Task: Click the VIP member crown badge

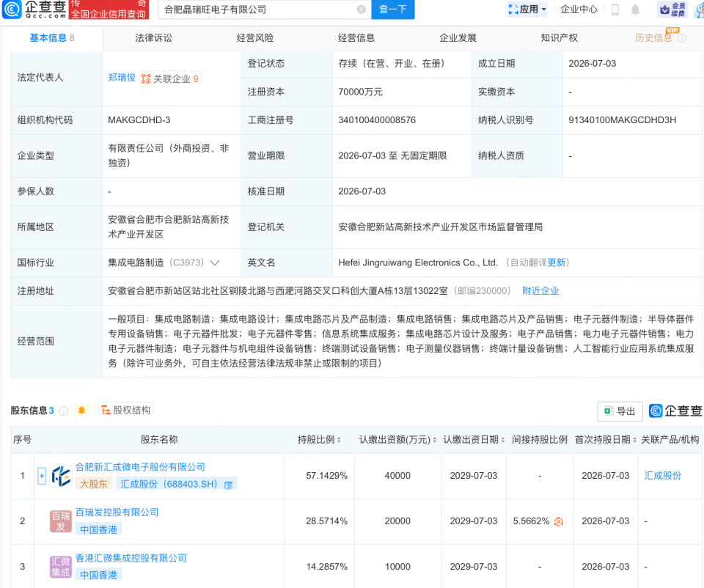Action: pyautogui.click(x=672, y=10)
